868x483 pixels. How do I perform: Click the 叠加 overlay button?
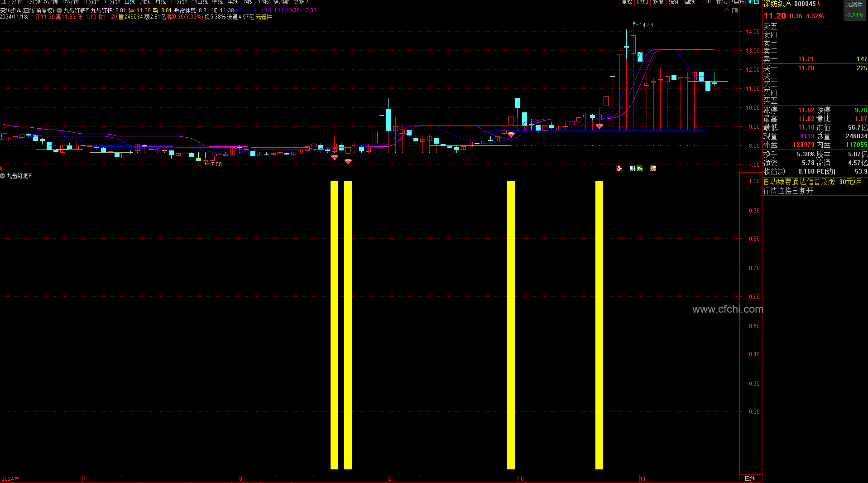(643, 2)
